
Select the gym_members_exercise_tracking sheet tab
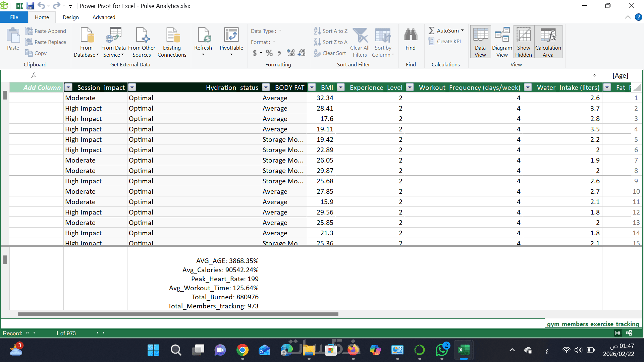[593, 324]
